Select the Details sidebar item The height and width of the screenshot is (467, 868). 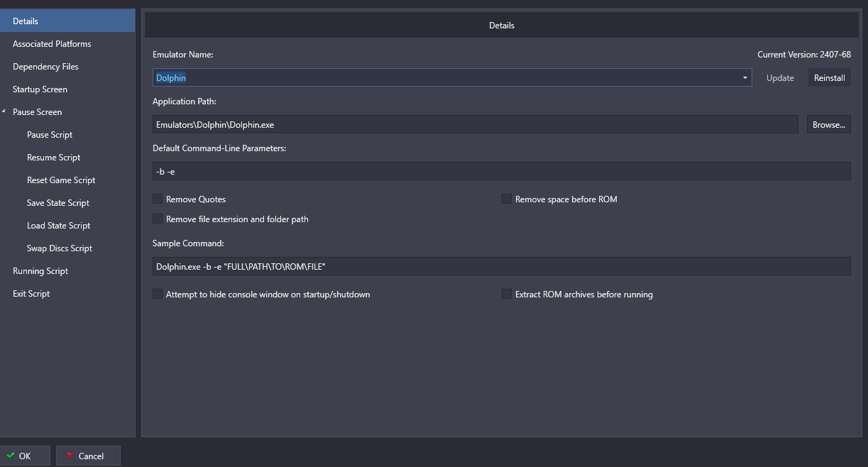click(x=67, y=21)
